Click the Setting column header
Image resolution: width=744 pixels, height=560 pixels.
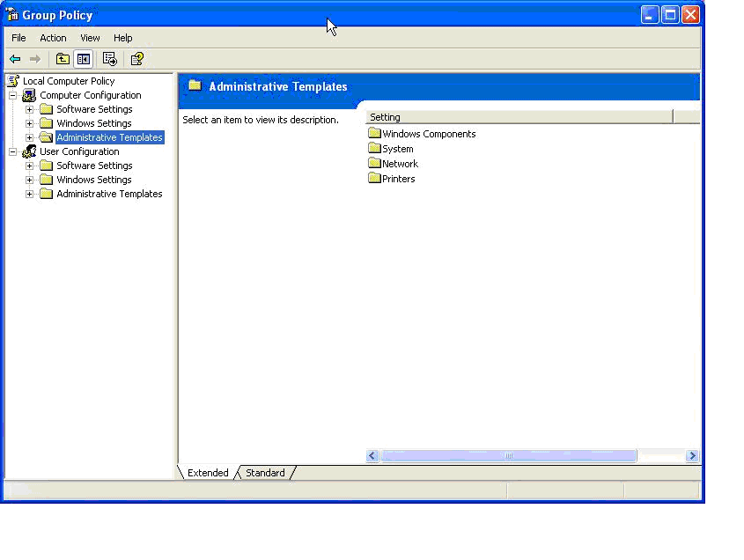[519, 117]
